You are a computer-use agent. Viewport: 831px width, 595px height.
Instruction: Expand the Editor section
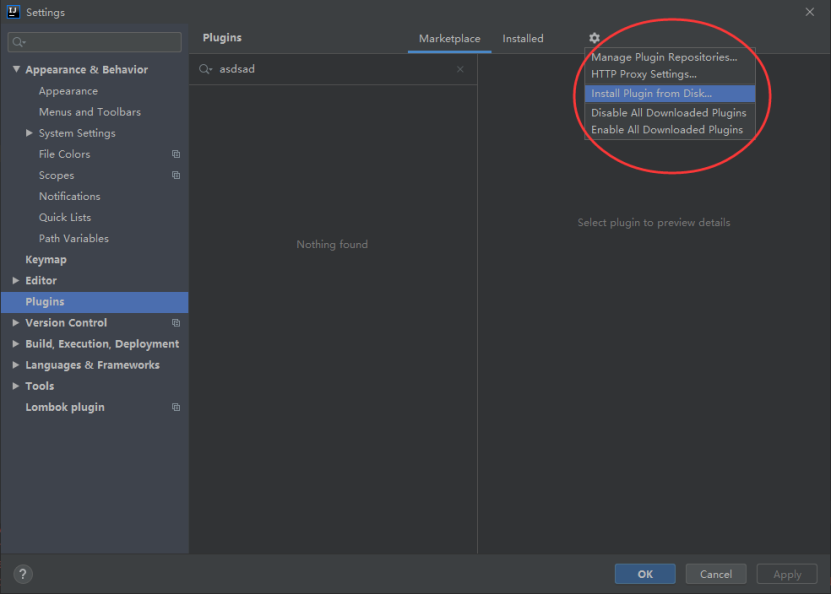point(16,280)
